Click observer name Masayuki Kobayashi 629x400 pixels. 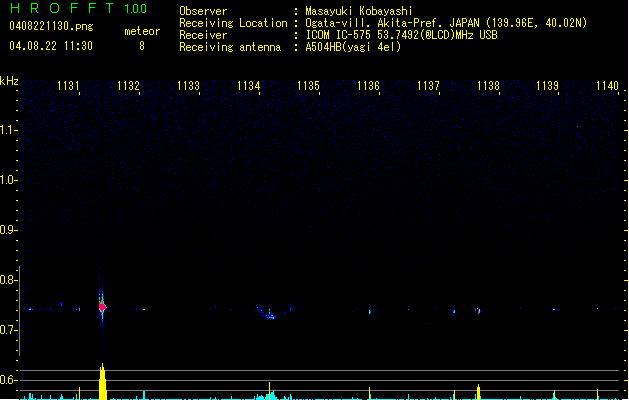point(359,11)
